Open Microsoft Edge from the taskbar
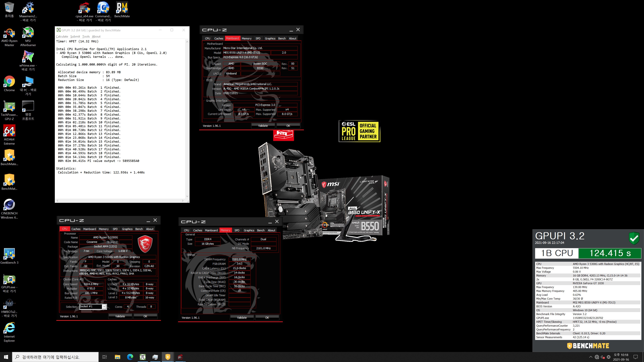 tap(130, 357)
